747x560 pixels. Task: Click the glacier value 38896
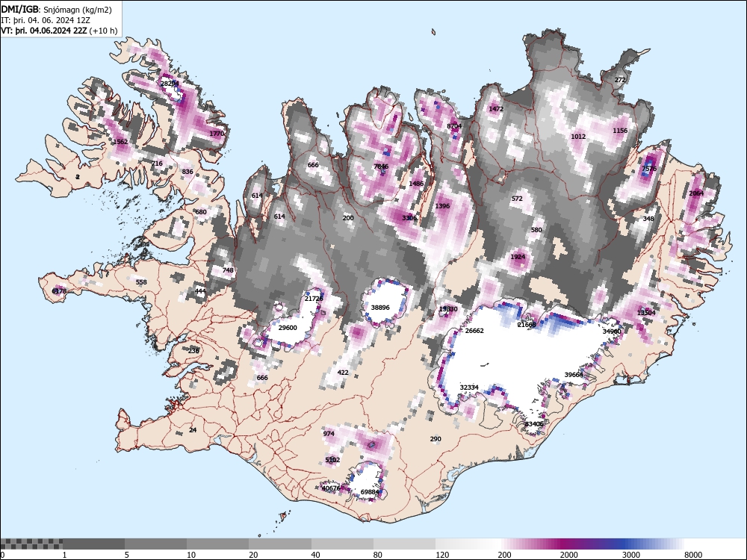point(380,308)
